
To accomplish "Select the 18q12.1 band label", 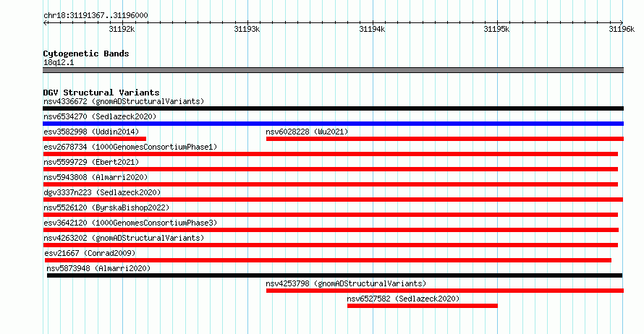I will click(59, 62).
